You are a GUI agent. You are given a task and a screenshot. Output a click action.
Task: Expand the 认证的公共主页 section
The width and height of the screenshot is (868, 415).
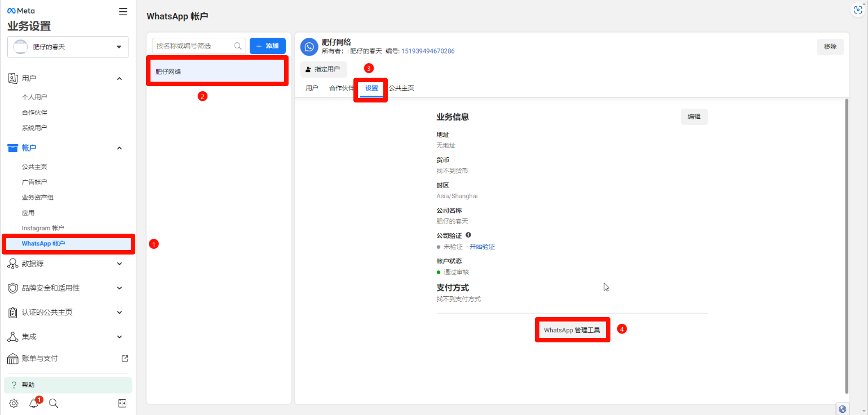tap(119, 312)
